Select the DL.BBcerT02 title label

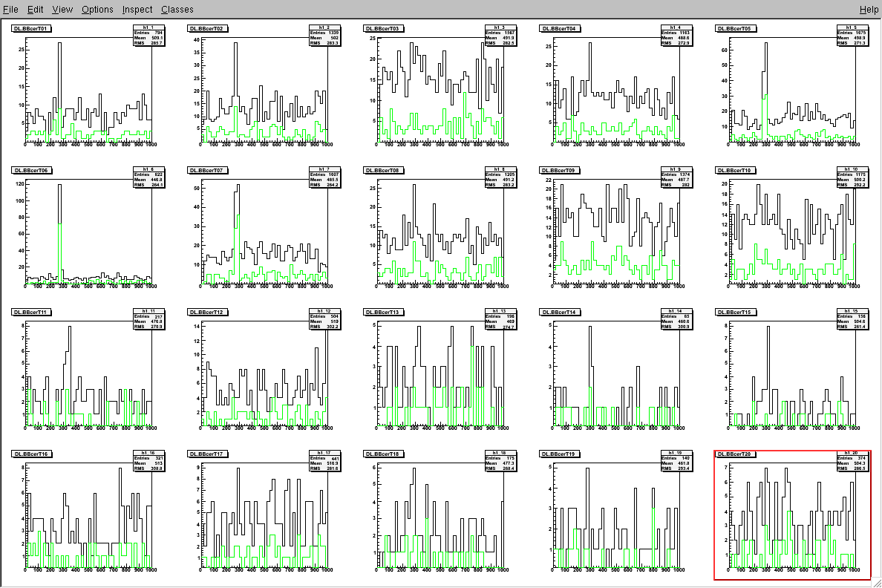[x=208, y=28]
